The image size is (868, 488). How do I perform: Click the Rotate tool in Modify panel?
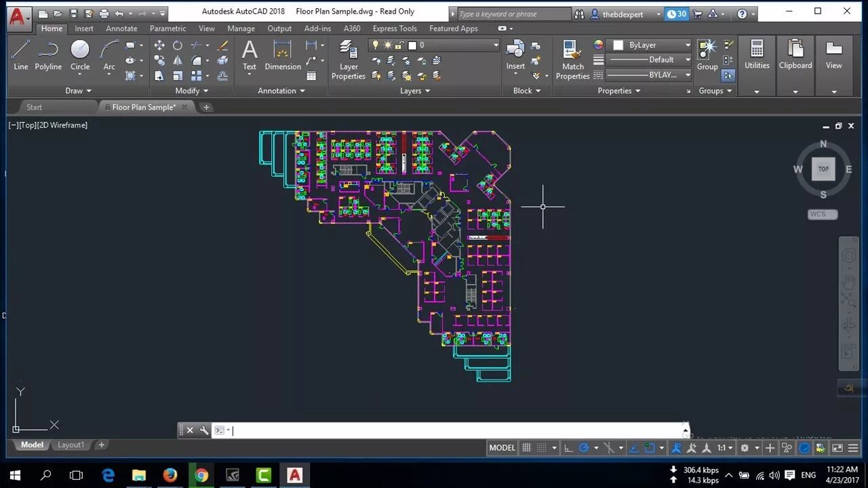(x=178, y=45)
